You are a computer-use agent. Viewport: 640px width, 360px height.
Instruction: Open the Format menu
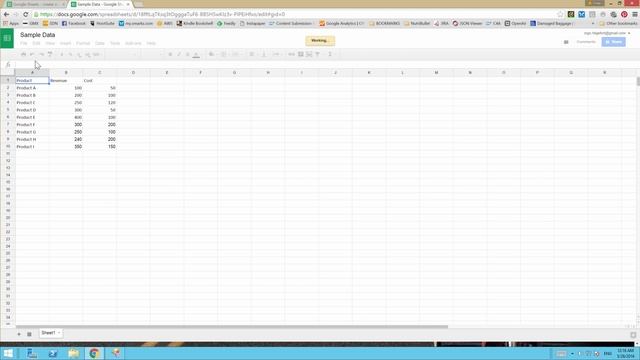(83, 43)
